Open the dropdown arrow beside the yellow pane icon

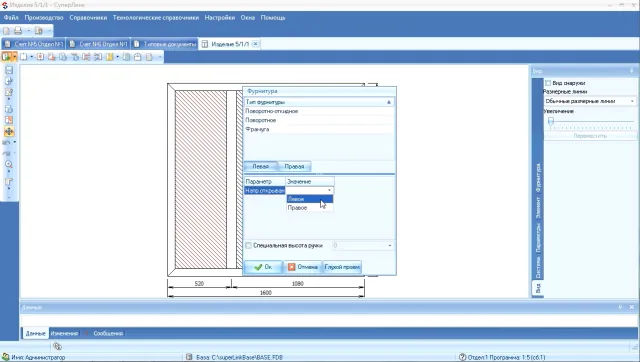point(118,57)
